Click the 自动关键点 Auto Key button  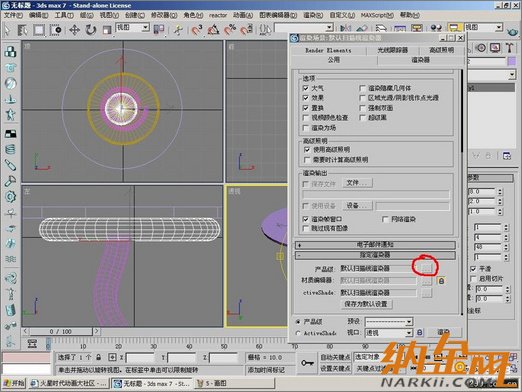(x=335, y=357)
